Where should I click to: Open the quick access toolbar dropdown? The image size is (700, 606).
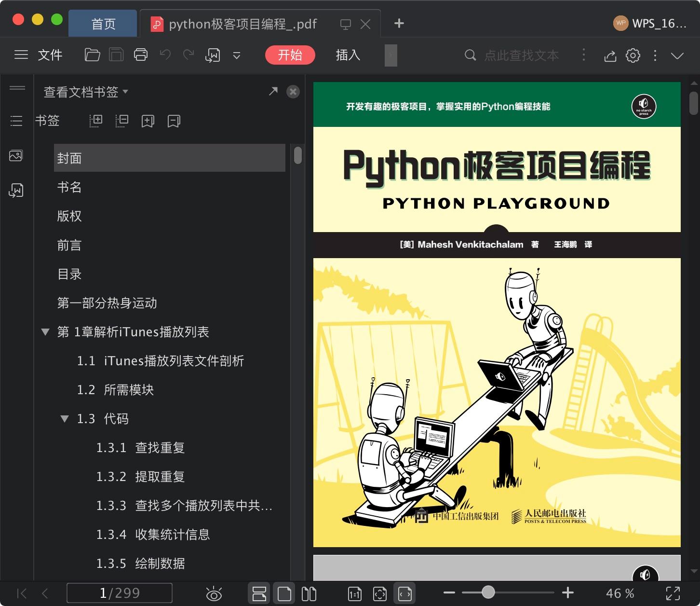237,55
